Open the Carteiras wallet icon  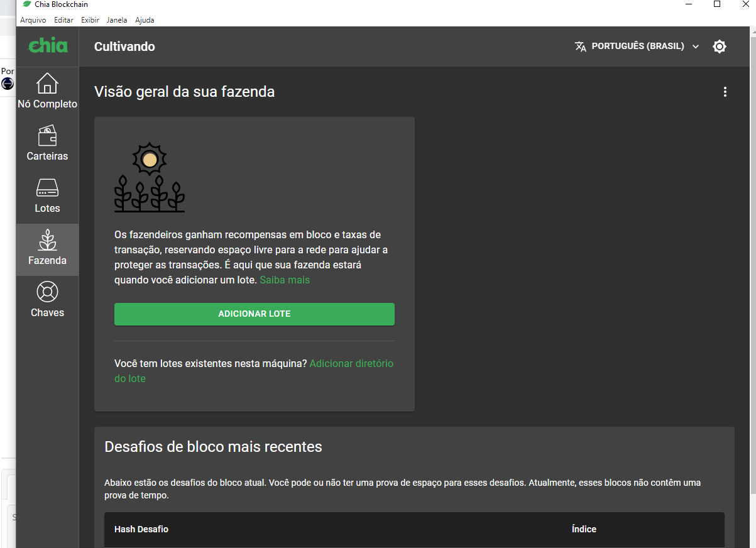tap(47, 135)
